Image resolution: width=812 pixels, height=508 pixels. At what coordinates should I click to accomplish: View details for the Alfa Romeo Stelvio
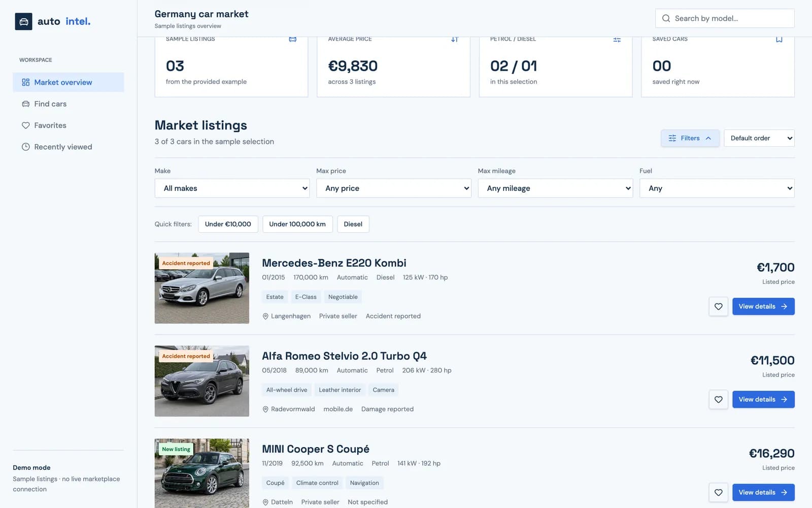[x=763, y=399]
